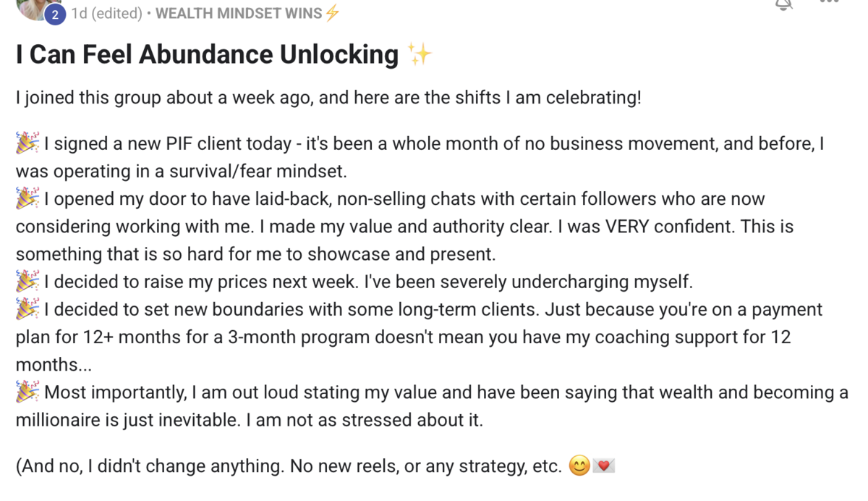The width and height of the screenshot is (868, 501).
Task: Click party popper before 'I decided to set new boundaries'
Action: [x=27, y=309]
